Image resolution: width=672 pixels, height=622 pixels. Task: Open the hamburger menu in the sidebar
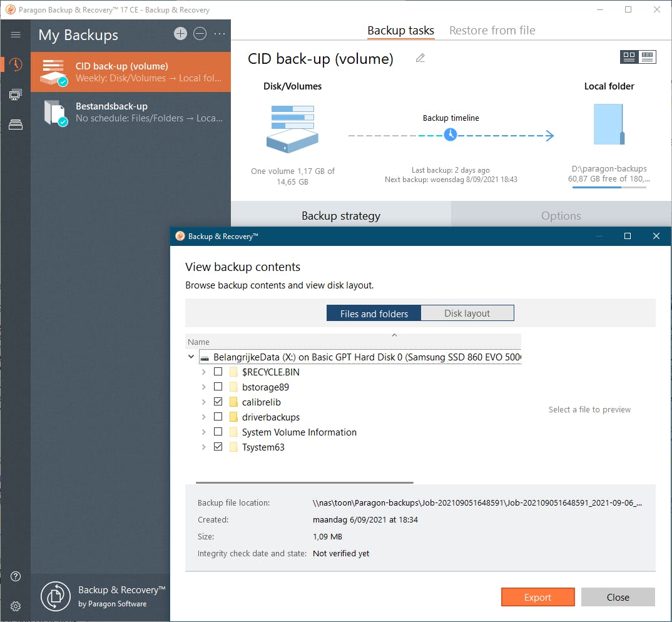pyautogui.click(x=16, y=34)
